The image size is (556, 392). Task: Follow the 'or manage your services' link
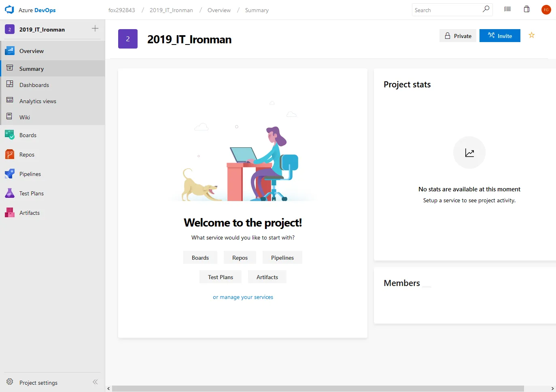pyautogui.click(x=243, y=297)
